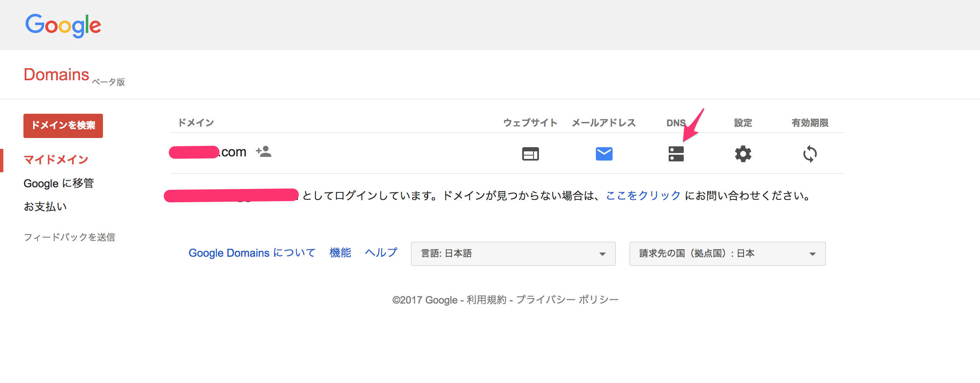
Task: Click the Domains logo title
Action: [56, 74]
